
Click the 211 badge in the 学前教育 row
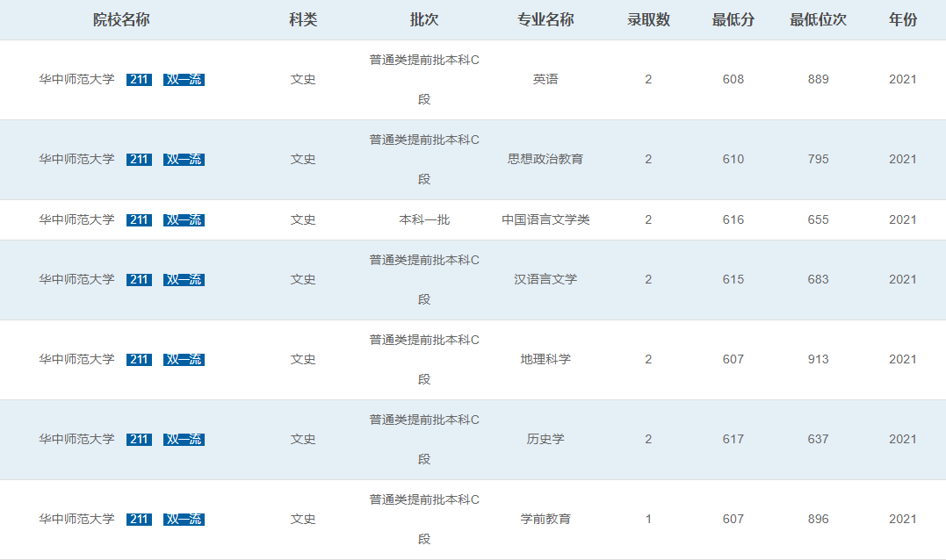click(139, 519)
